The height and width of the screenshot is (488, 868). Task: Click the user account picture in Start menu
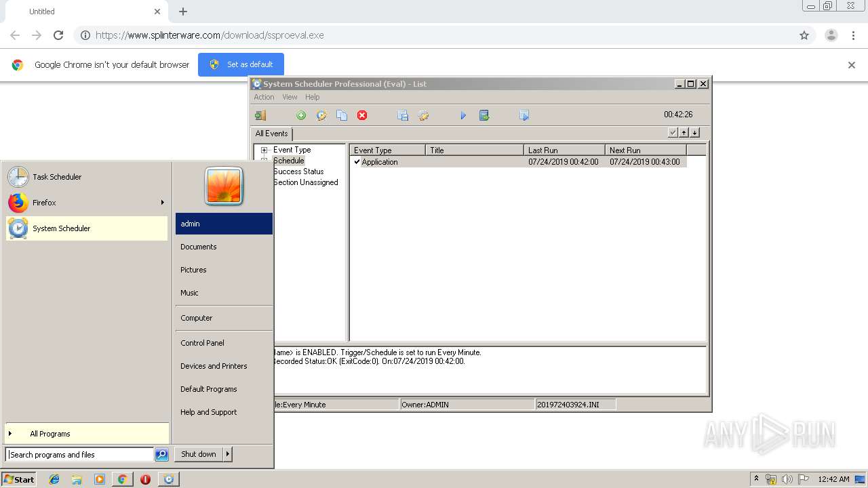(x=224, y=186)
